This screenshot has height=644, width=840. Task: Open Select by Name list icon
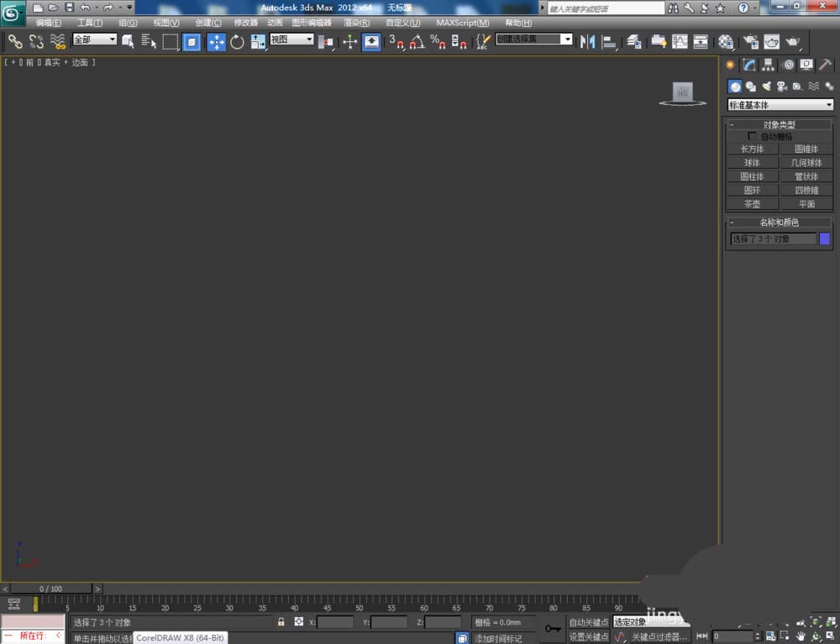pos(150,41)
